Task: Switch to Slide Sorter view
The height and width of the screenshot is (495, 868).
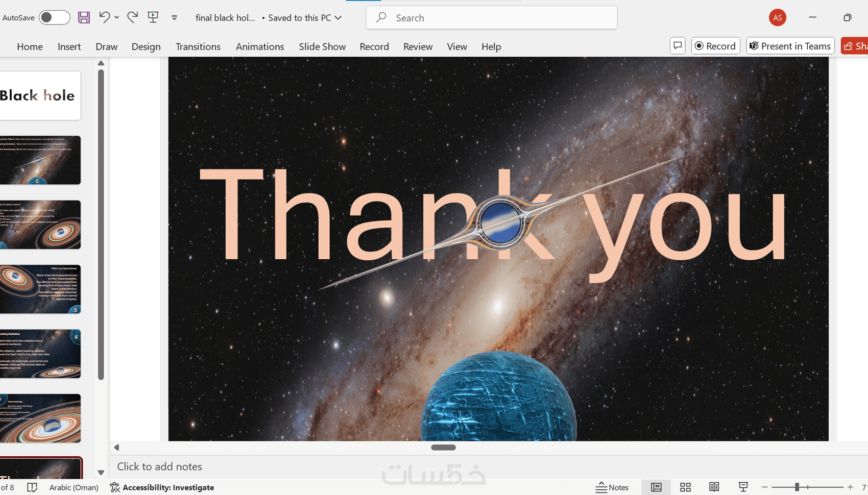Action: click(x=685, y=487)
